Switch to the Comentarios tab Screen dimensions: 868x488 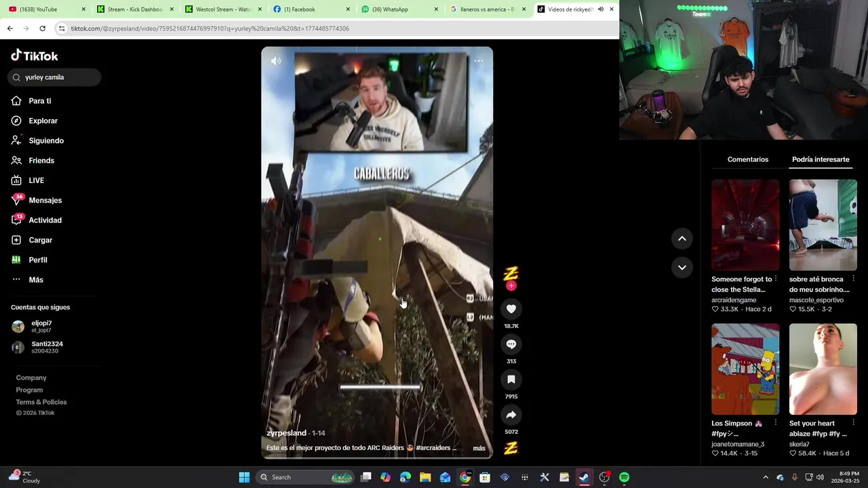click(x=748, y=159)
